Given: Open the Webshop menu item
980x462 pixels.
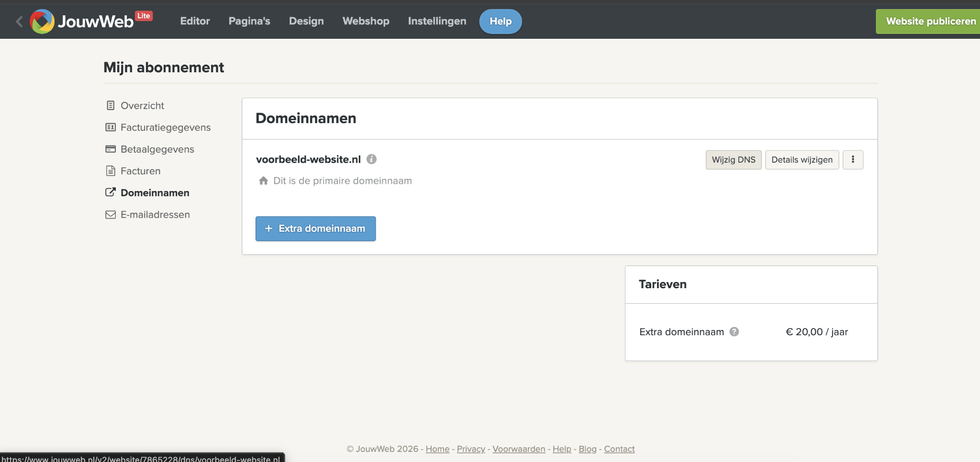Looking at the screenshot, I should click(366, 21).
